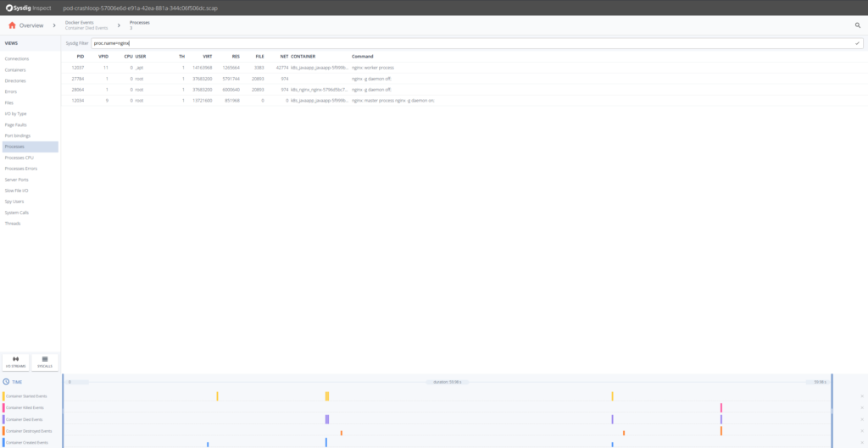The height and width of the screenshot is (448, 868).
Task: Click the Container Destroyed Events label
Action: click(29, 431)
